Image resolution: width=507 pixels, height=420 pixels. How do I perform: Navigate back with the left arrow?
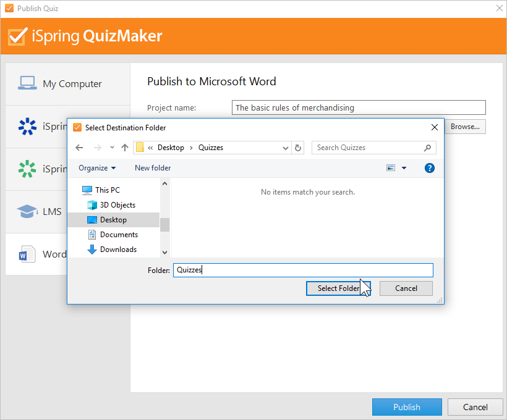(x=79, y=148)
